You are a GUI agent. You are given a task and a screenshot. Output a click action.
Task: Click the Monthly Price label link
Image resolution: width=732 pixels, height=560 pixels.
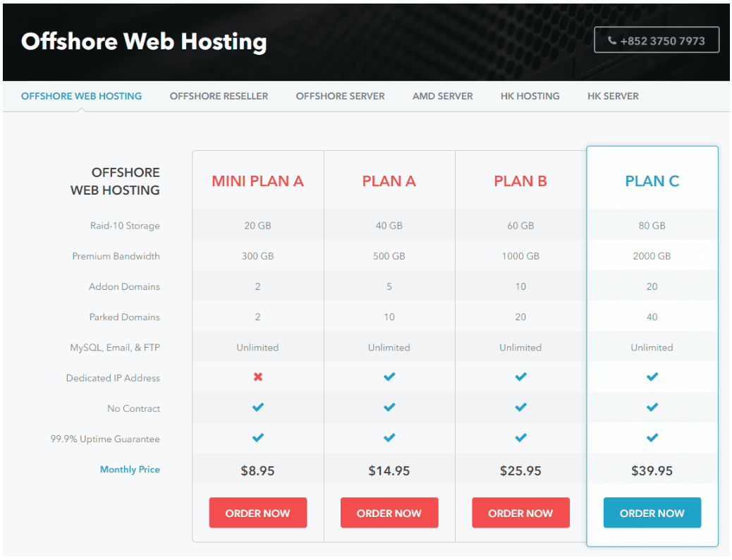(130, 470)
